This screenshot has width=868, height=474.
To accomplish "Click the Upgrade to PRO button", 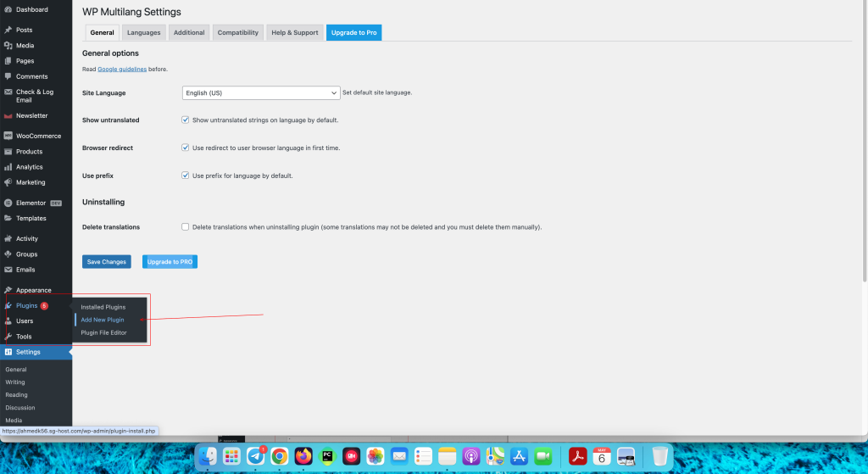I will [x=170, y=262].
